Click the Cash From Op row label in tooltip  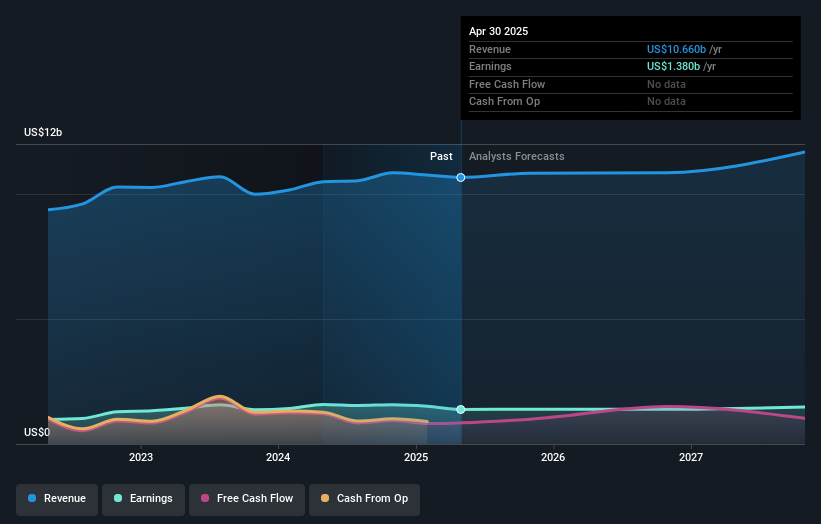coord(504,102)
